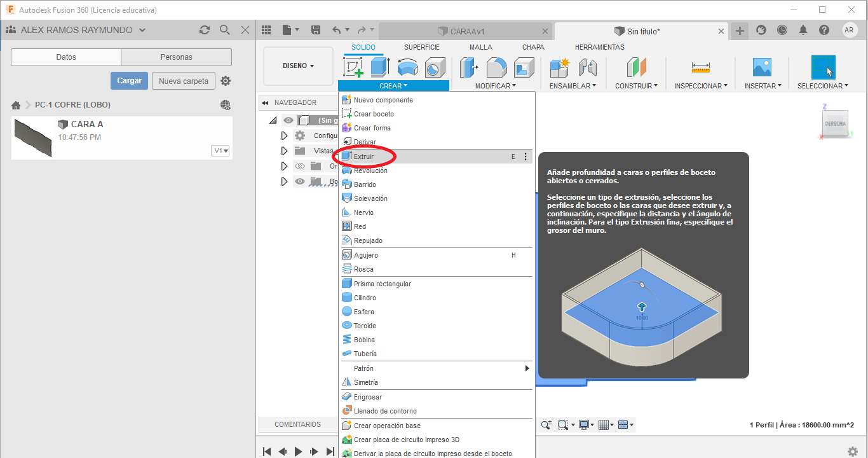Switch to the SUPERFICIE ribbon tab
Viewport: 868px width, 458px height.
[x=422, y=47]
